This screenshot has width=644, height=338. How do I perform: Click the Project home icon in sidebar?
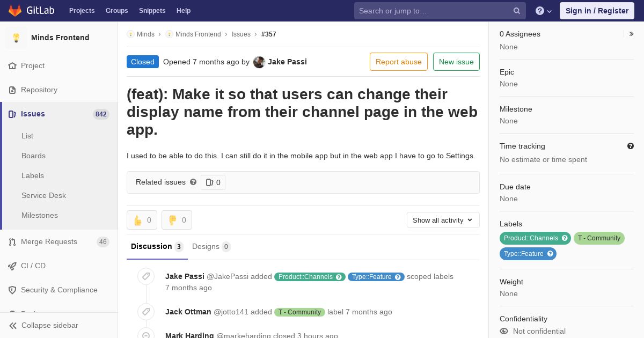(x=12, y=66)
